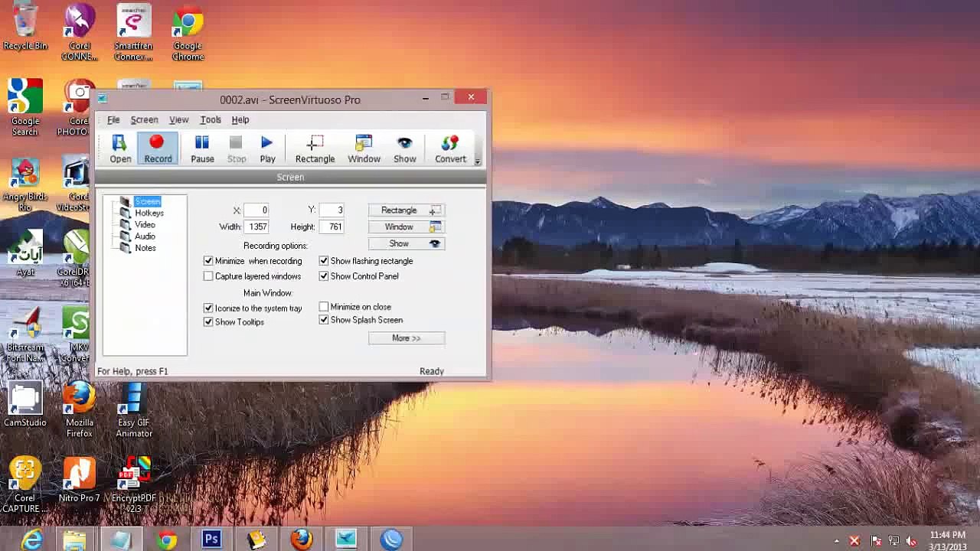980x551 pixels.
Task: Expand the toolbar overflow arrow
Action: coord(477,161)
